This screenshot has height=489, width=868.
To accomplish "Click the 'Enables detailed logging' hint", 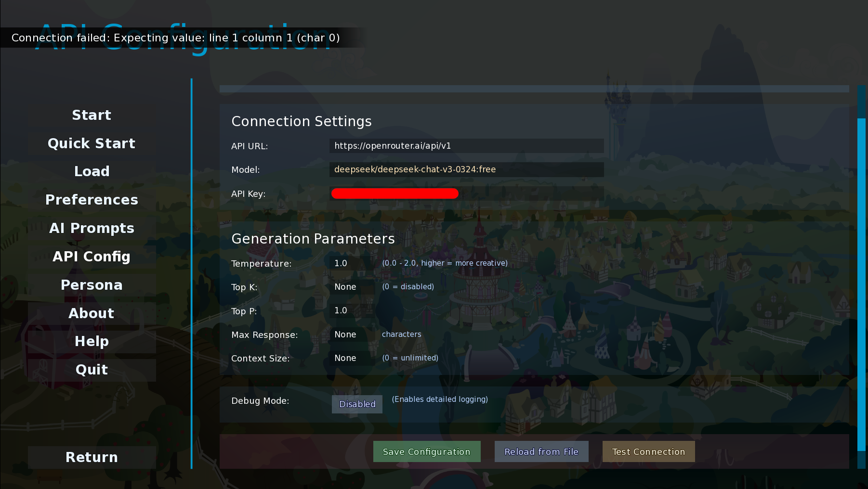I will (x=440, y=399).
